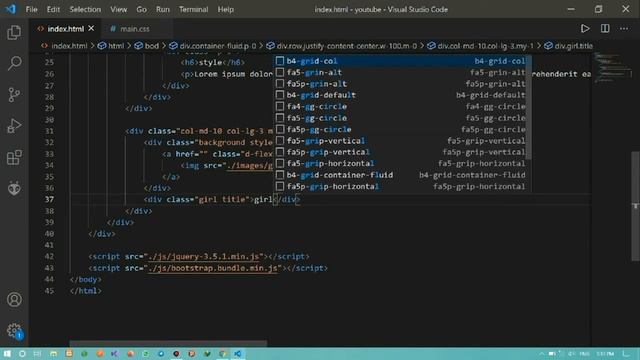Open the Source Control view
640x360 pixels.
[14, 95]
